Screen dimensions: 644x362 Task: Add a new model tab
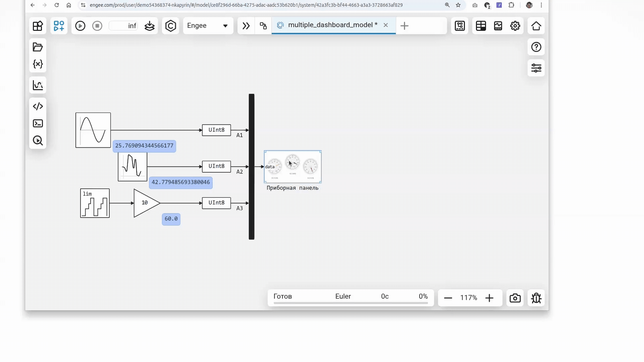[404, 26]
